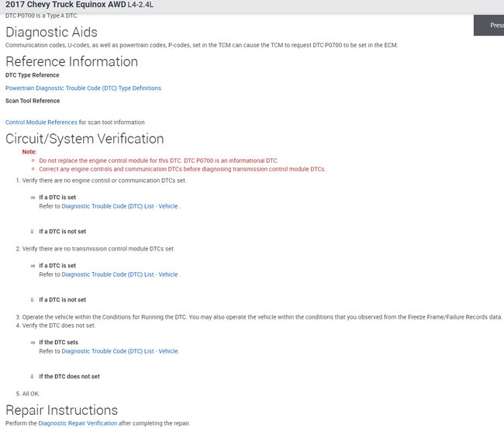The image size is (504, 435).
Task: Open the Diagnostic Repair Verification link
Action: [x=78, y=423]
